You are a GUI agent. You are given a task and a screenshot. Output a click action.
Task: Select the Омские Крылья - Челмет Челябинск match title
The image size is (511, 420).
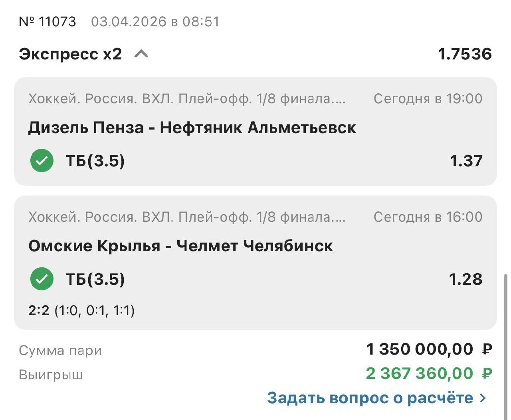point(180,246)
